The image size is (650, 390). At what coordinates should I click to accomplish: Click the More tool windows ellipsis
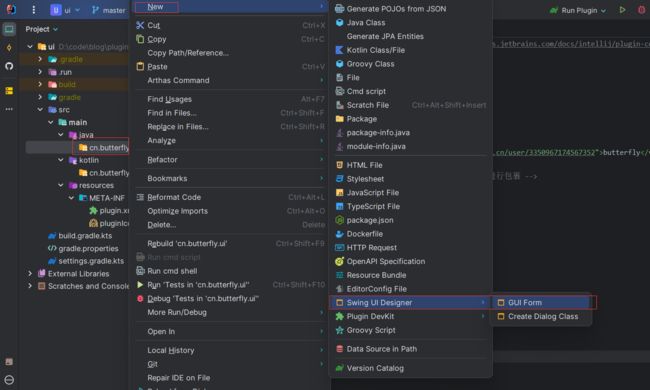9,109
